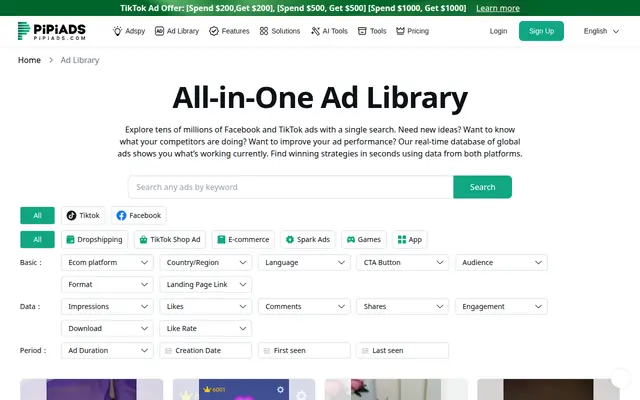
Task: Click the Adspy lightbulb icon
Action: pyautogui.click(x=118, y=31)
